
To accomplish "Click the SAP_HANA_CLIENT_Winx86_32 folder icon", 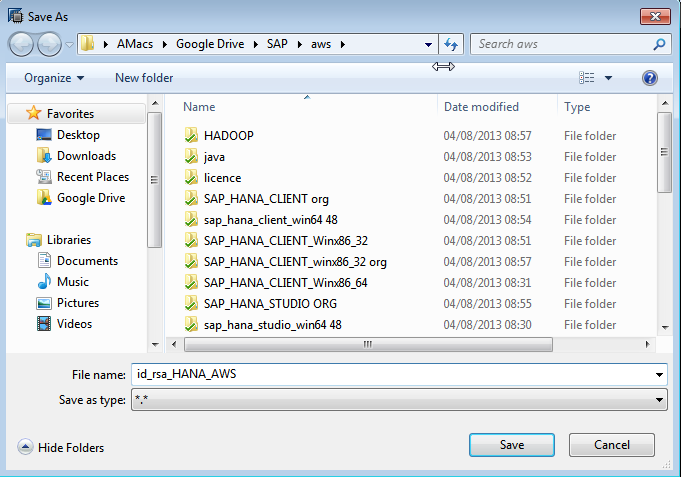I will [191, 240].
